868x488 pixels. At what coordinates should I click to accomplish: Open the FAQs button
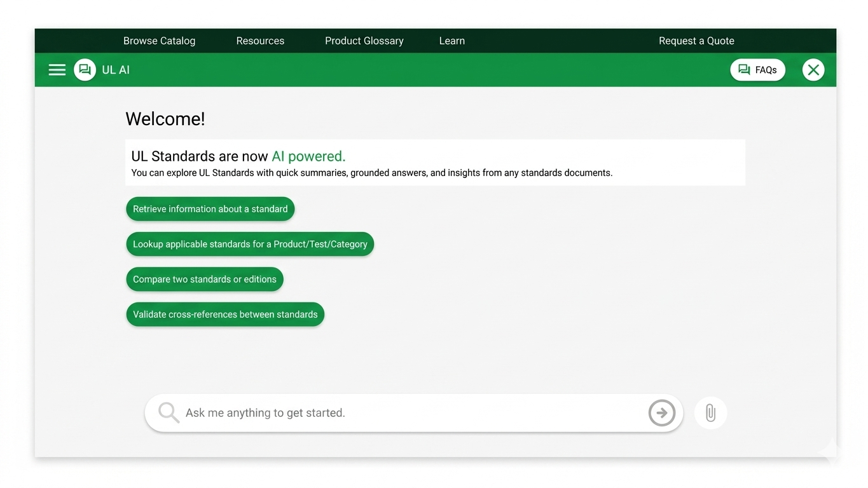pos(757,70)
